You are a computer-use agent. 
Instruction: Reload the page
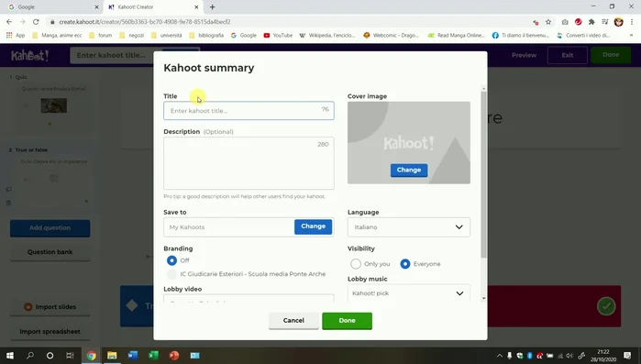click(36, 22)
